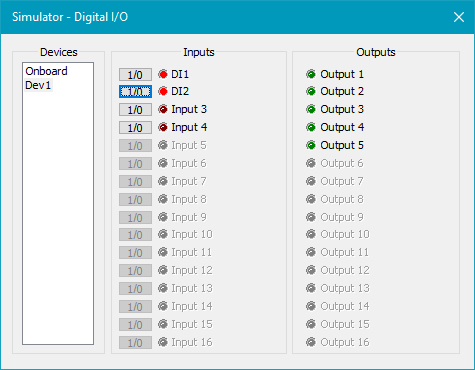Click the green LED for Output 4
Image resolution: width=475 pixels, height=370 pixels.
tap(311, 127)
